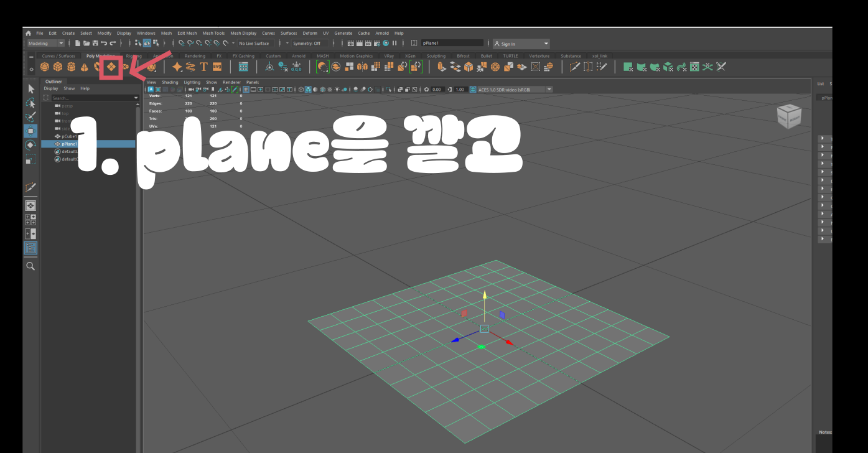868x453 pixels.
Task: Switch to the Rendering shelf tab
Action: tap(195, 55)
